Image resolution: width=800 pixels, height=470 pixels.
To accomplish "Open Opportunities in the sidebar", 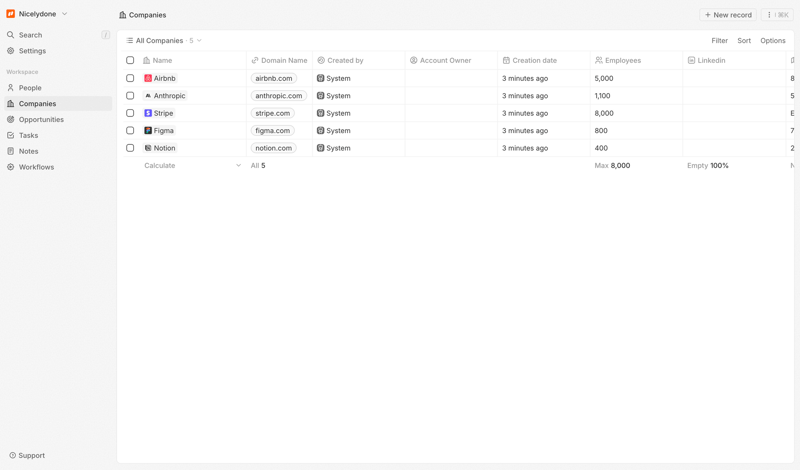I will click(x=41, y=119).
